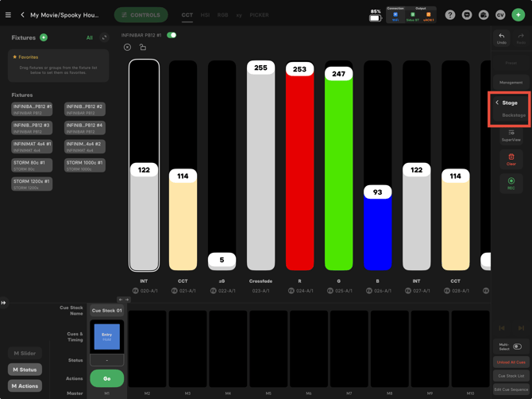Enable the Multi-Select toggle
Screen dimensions: 532x399
click(x=517, y=347)
